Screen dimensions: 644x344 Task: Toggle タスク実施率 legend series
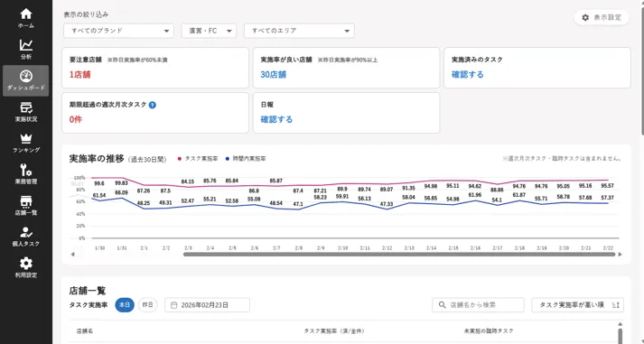198,159
